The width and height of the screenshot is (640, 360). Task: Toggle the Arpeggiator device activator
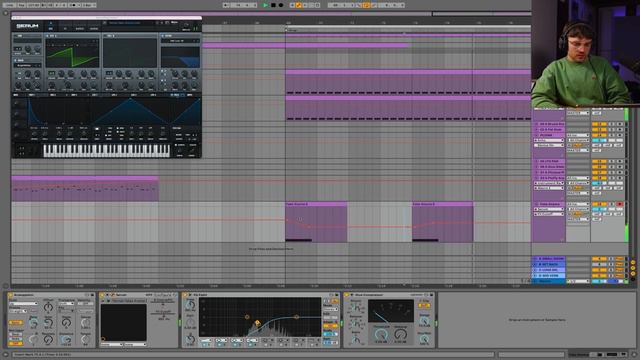(11, 295)
